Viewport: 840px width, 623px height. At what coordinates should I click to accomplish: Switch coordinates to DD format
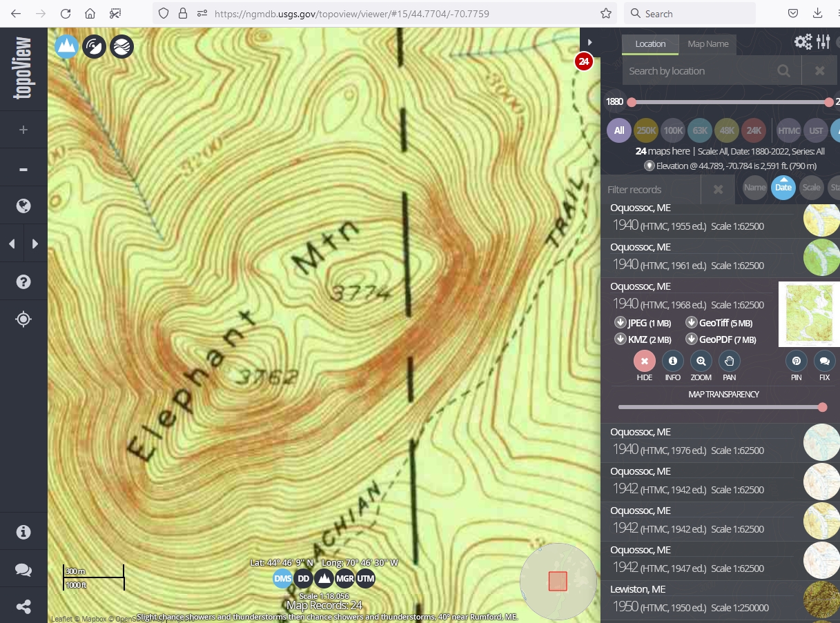tap(304, 579)
